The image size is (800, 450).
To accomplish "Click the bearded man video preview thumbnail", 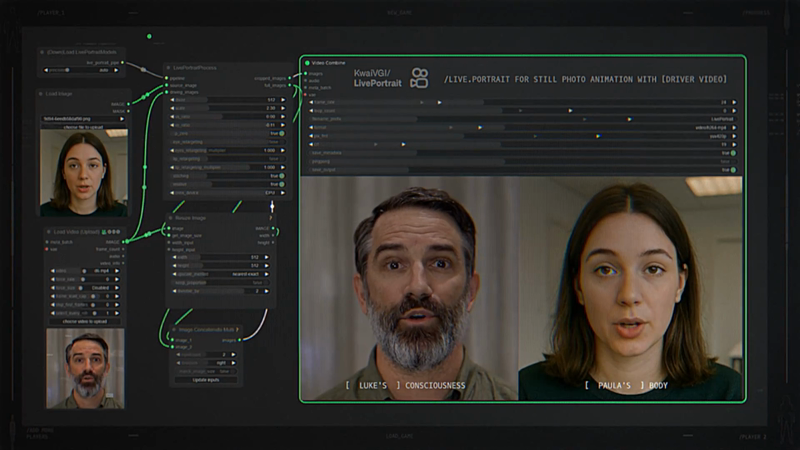I will (x=84, y=368).
